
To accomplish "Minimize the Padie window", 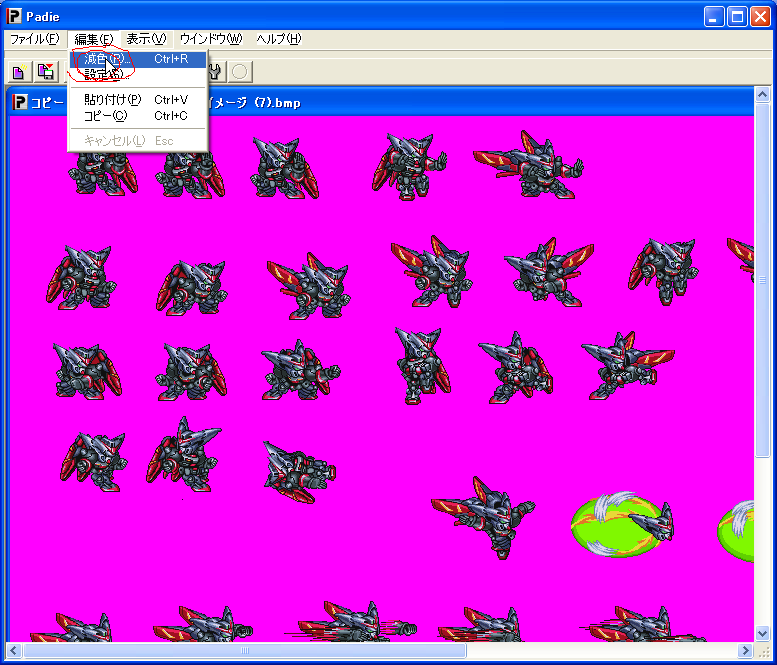I will (x=714, y=17).
